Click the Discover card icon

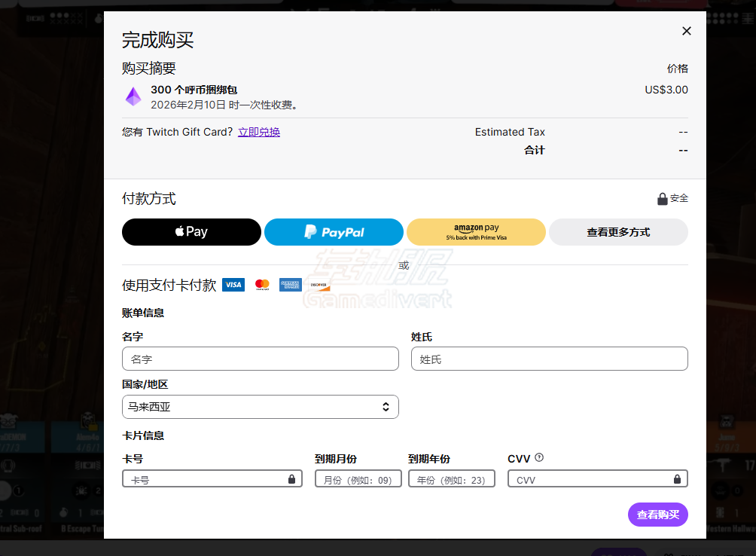pos(318,285)
